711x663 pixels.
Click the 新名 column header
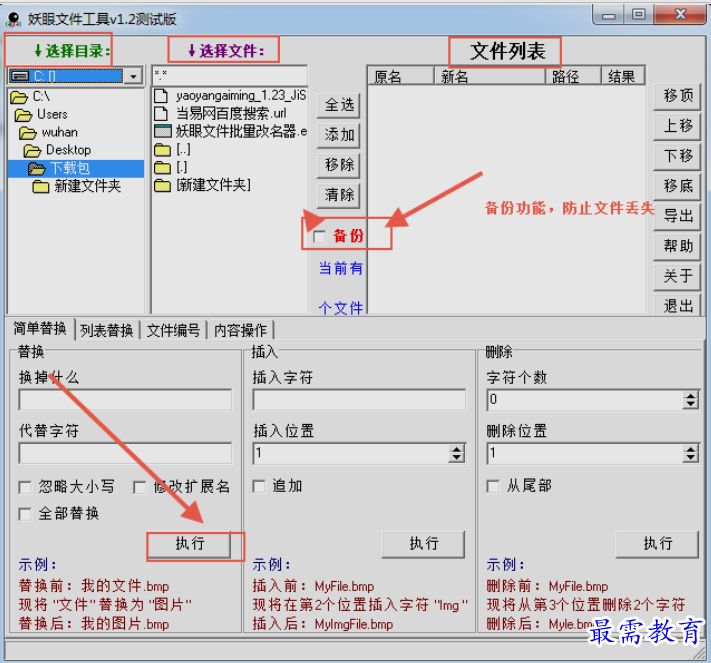(490, 76)
